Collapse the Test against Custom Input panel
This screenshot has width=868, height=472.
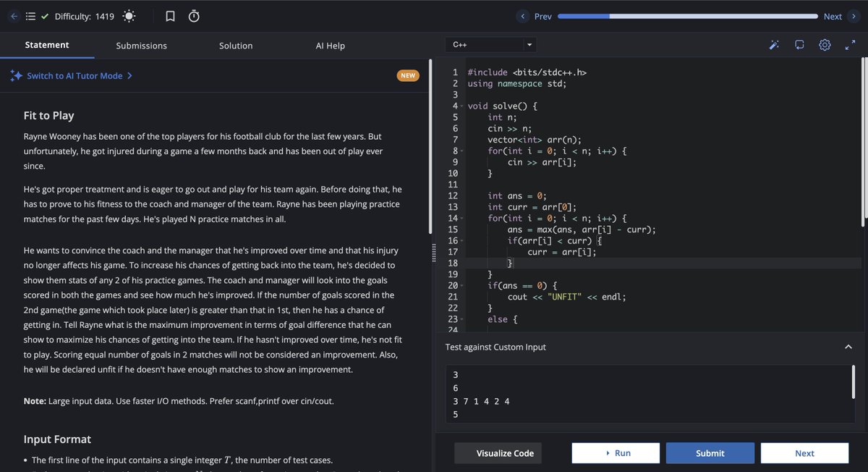click(848, 347)
